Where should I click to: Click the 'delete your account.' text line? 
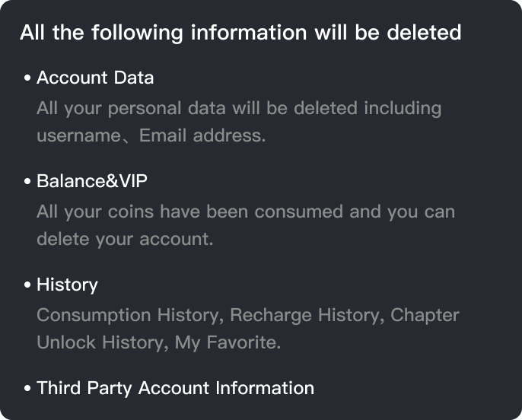coord(125,239)
